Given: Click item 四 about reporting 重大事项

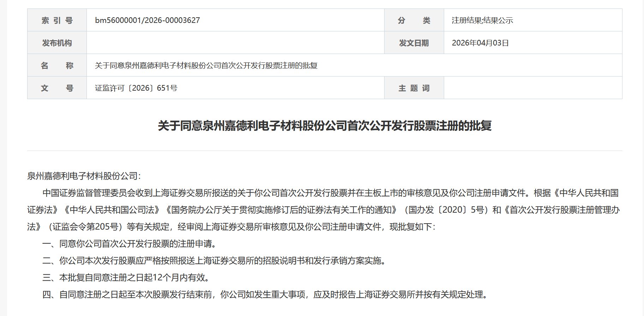Looking at the screenshot, I should pos(266,294).
